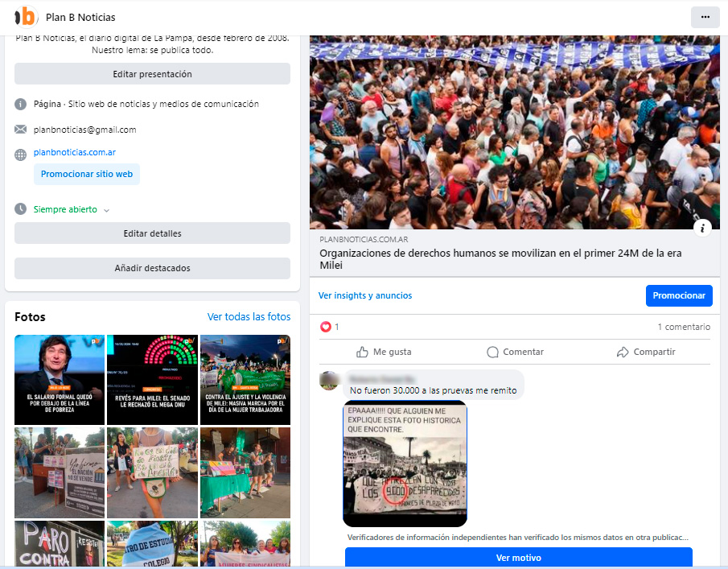Click planbnoticias@gmail.com email text
This screenshot has height=569, width=728.
coord(85,130)
